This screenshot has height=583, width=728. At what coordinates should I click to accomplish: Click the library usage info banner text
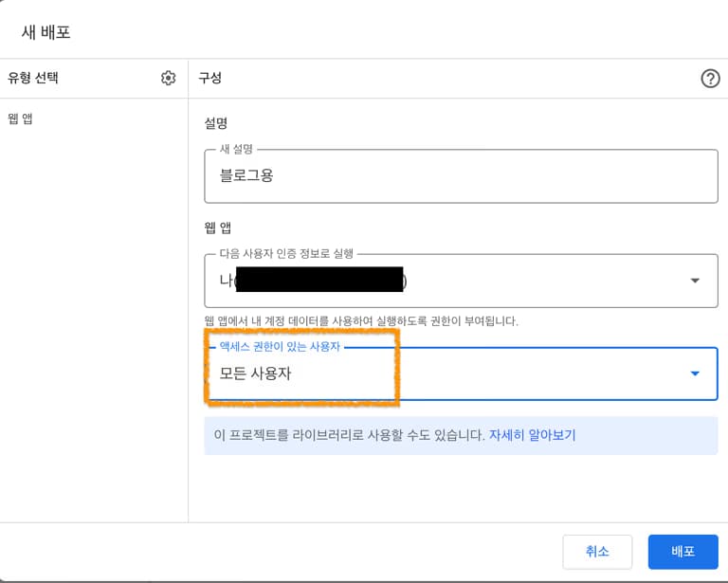coord(349,436)
